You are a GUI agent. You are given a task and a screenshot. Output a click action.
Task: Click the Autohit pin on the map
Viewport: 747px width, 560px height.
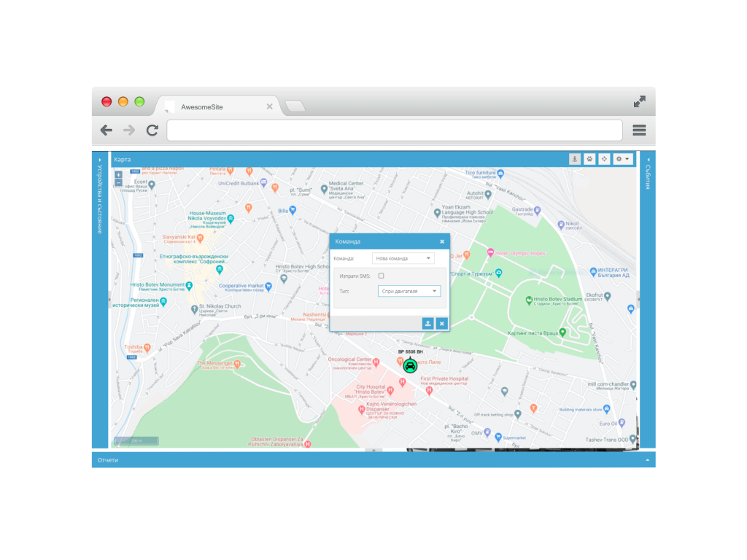point(488,194)
